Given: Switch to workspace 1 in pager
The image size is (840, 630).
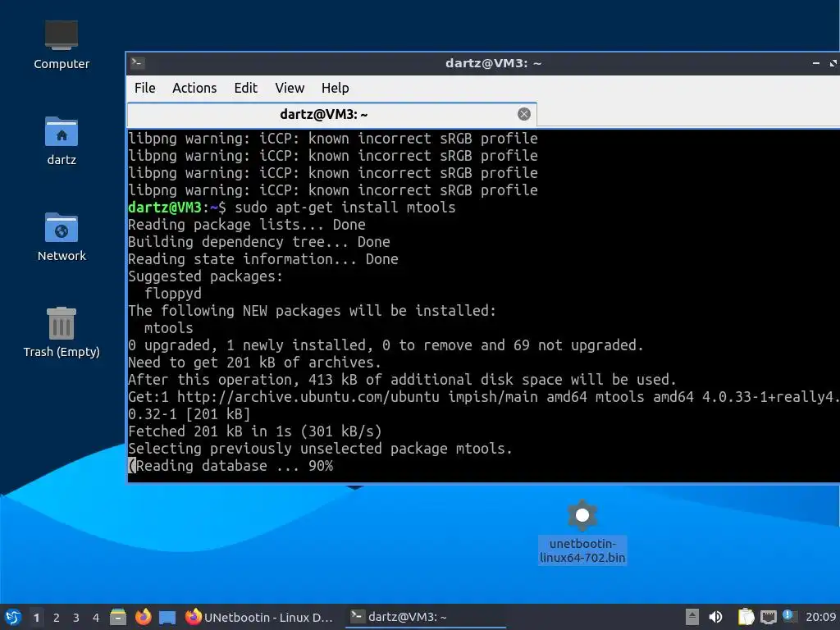Looking at the screenshot, I should pyautogui.click(x=36, y=618).
